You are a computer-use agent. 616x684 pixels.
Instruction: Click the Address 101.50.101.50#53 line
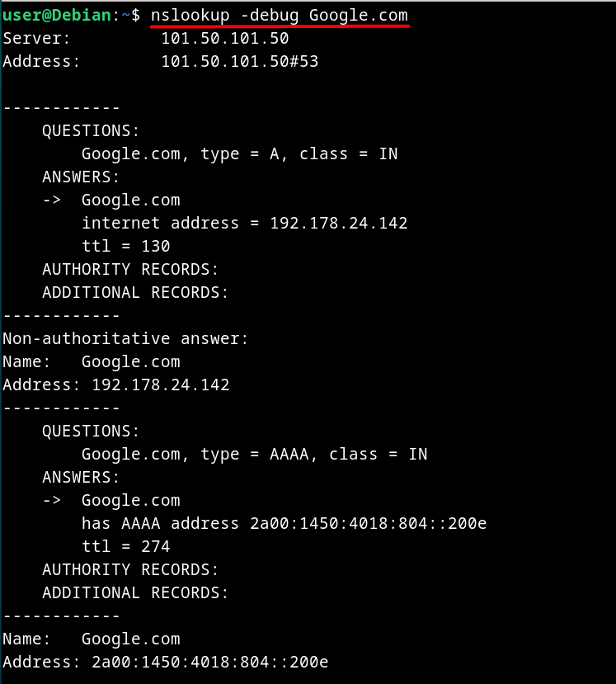161,62
